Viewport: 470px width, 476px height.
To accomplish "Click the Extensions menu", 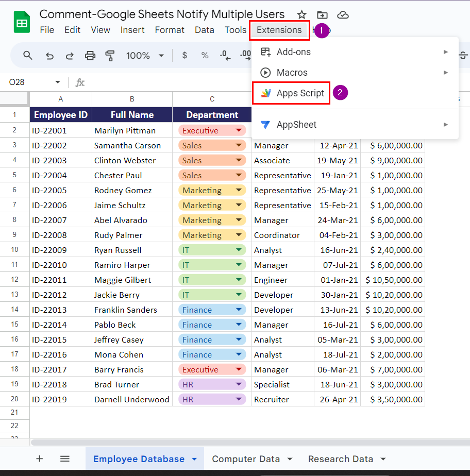I will pyautogui.click(x=279, y=30).
